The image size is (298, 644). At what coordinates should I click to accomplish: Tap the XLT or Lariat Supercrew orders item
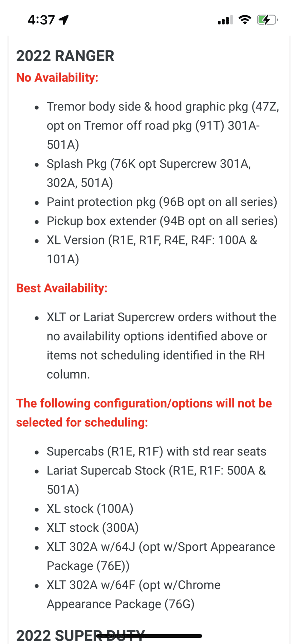tap(162, 346)
